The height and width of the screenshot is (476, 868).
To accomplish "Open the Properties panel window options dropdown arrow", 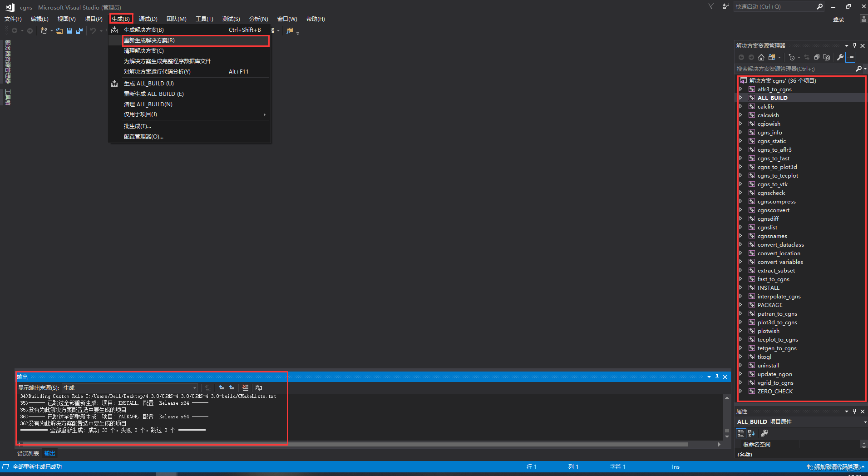I will tap(847, 411).
